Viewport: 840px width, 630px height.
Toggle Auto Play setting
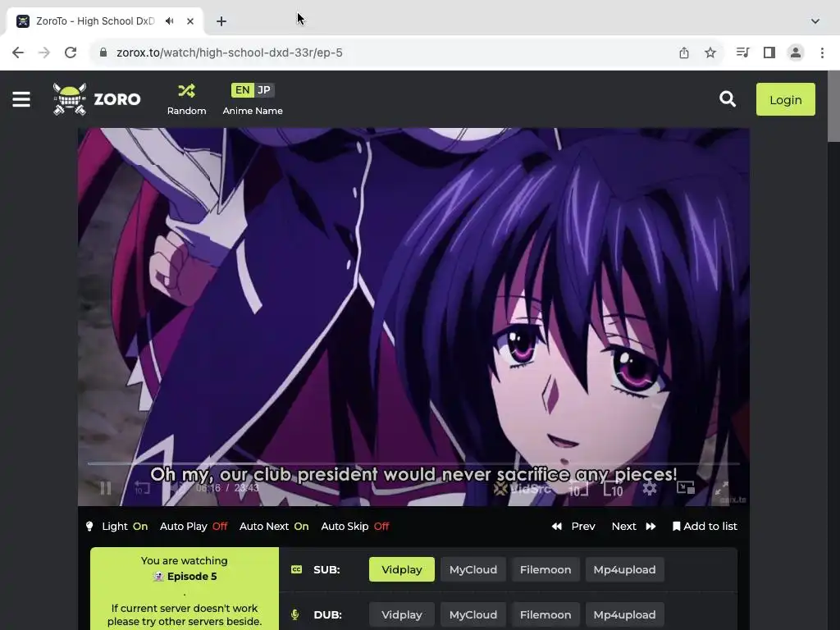point(194,526)
